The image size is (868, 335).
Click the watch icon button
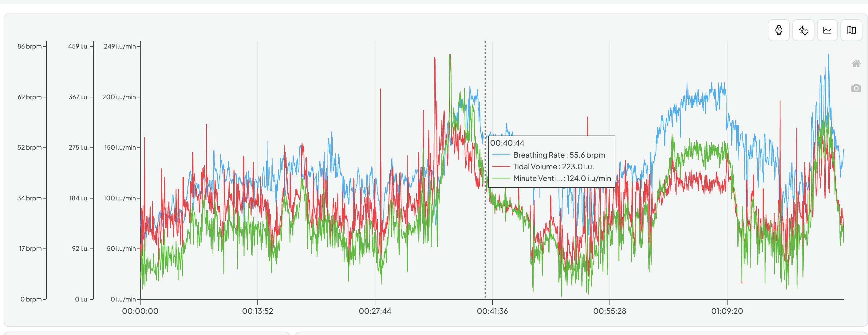click(778, 30)
